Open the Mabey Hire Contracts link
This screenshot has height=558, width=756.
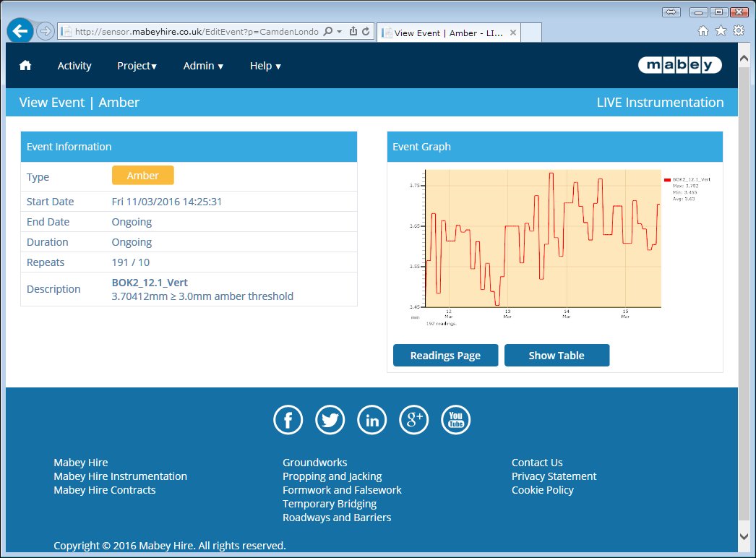coord(105,490)
